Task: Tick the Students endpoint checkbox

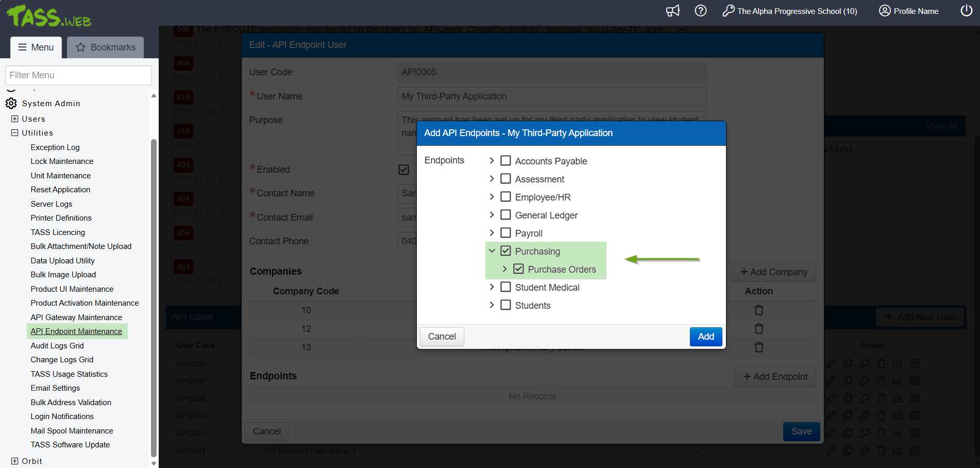Action: tap(506, 305)
